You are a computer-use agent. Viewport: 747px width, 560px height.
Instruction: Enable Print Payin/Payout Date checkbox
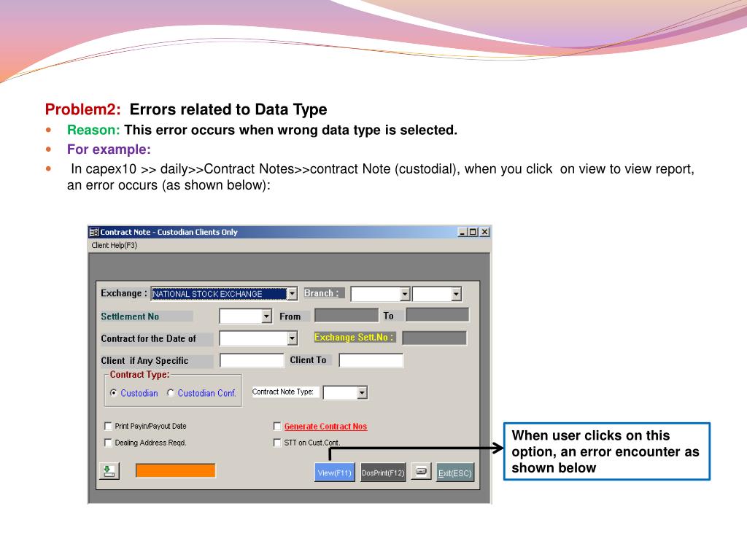coord(108,426)
